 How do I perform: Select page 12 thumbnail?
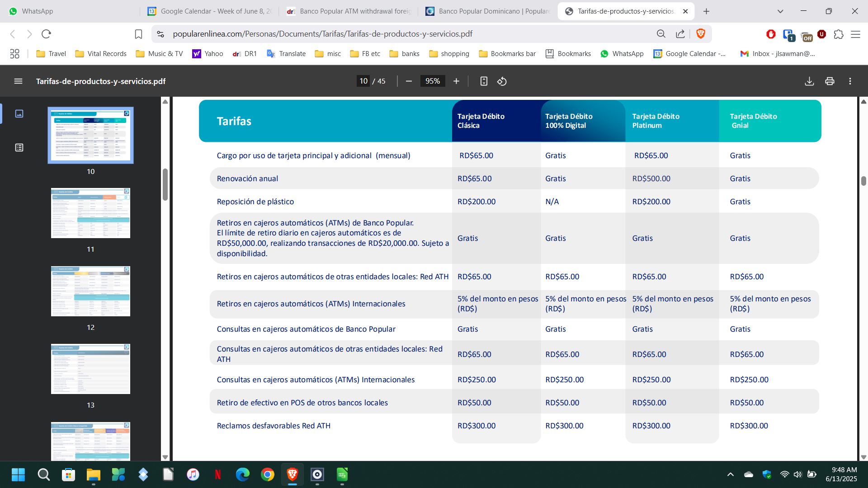[90, 291]
